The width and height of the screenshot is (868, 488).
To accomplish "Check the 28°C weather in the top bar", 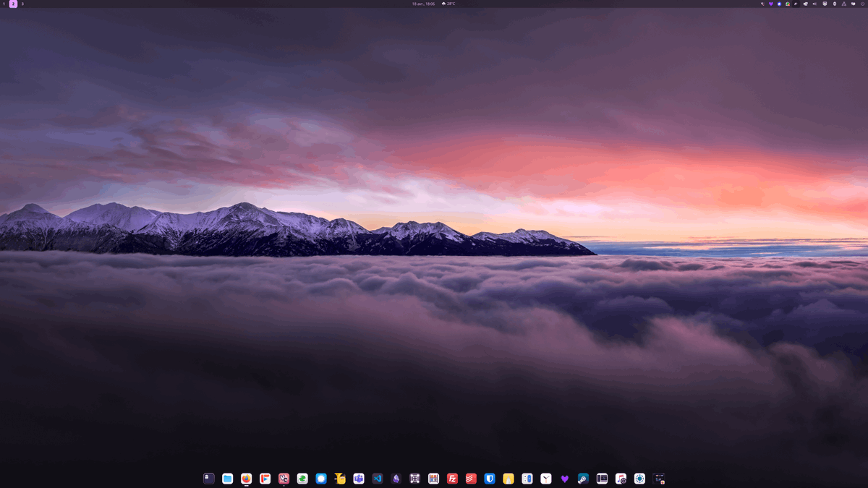I will 448,4.
